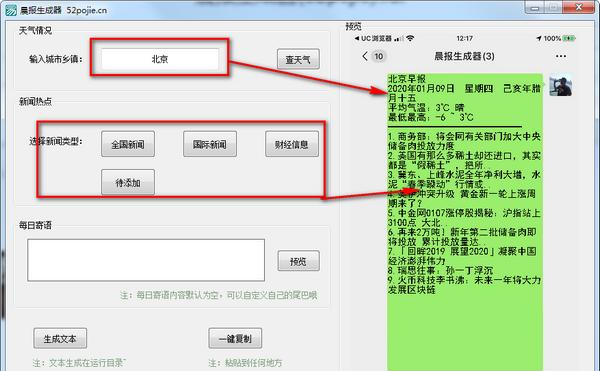Click the 待添加 button
The height and width of the screenshot is (371, 600).
coord(128,182)
